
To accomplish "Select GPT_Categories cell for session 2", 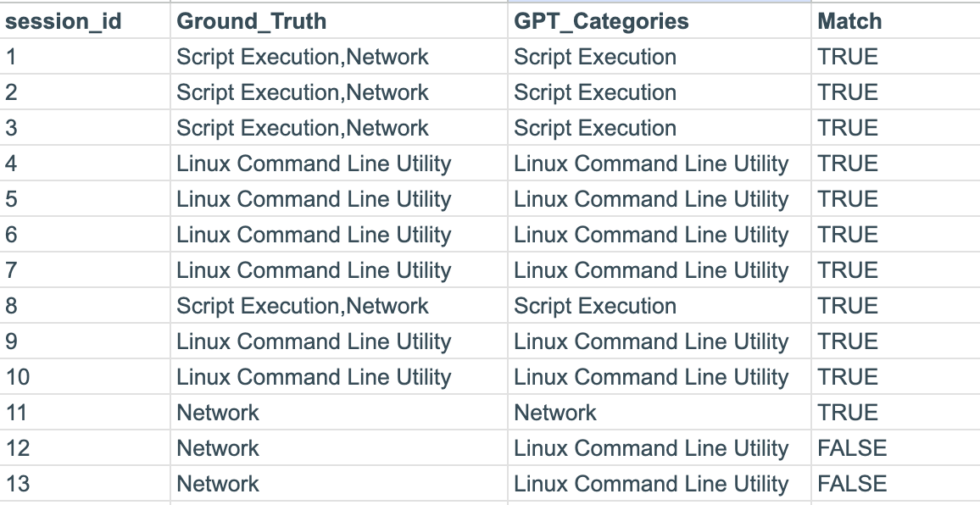I will click(595, 92).
